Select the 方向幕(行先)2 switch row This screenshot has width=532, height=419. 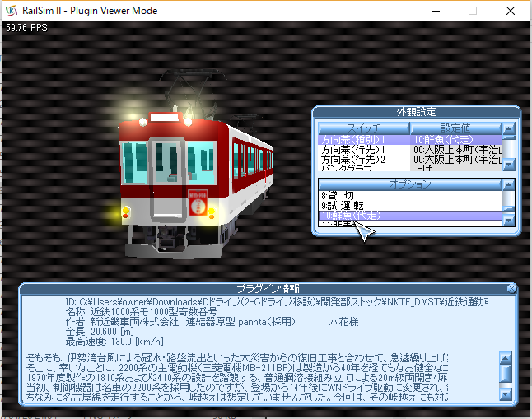(x=410, y=160)
